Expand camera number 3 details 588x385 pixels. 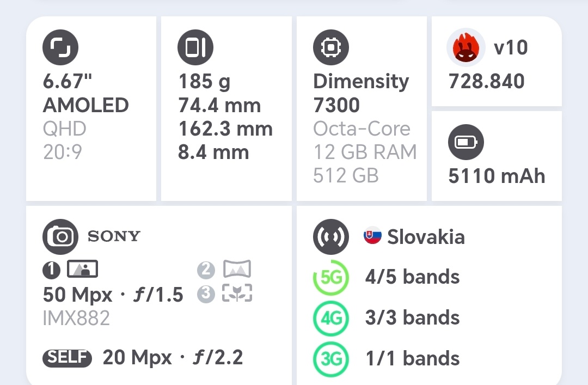[206, 294]
